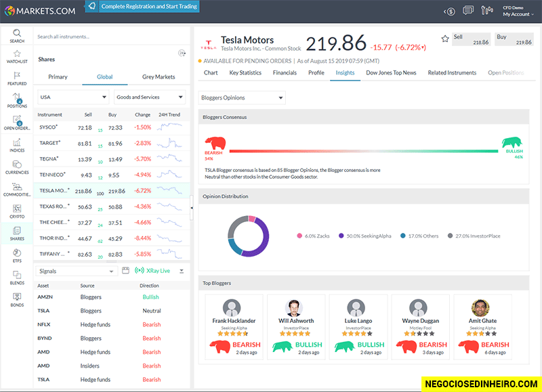Open the Signals dropdown
Screen dimensions: 542x392
pos(77,271)
